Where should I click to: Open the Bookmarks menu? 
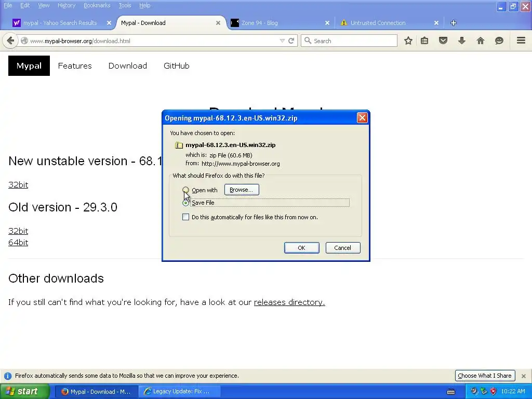coord(97,5)
